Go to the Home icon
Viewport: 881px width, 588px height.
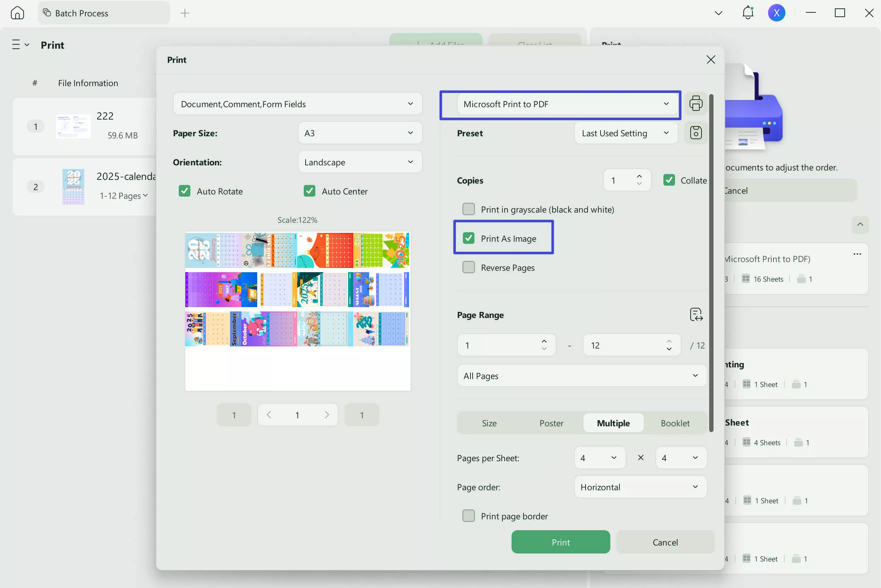(x=17, y=13)
